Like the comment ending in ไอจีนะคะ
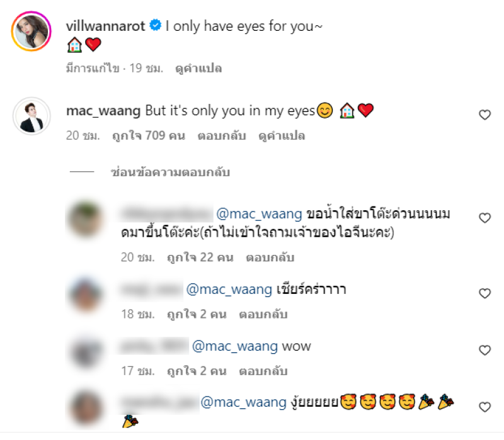Screen dimensions: 504x440 pos(484,218)
